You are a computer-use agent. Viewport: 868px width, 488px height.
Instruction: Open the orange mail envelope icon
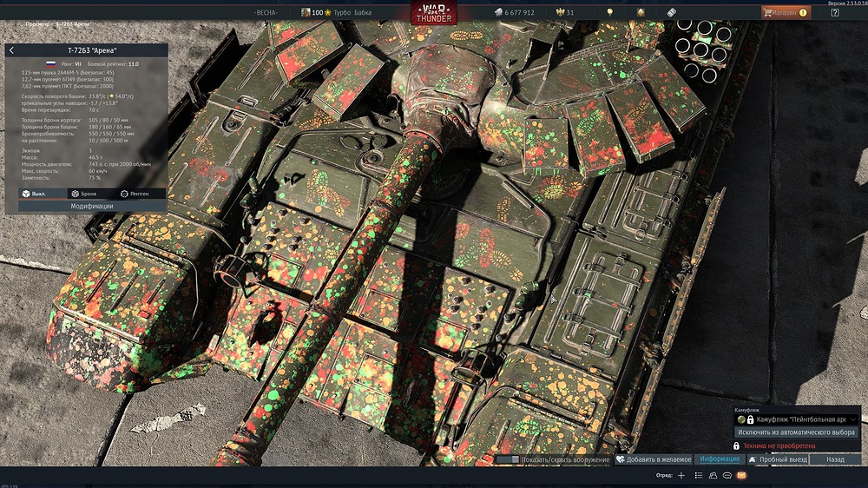pyautogui.click(x=741, y=476)
